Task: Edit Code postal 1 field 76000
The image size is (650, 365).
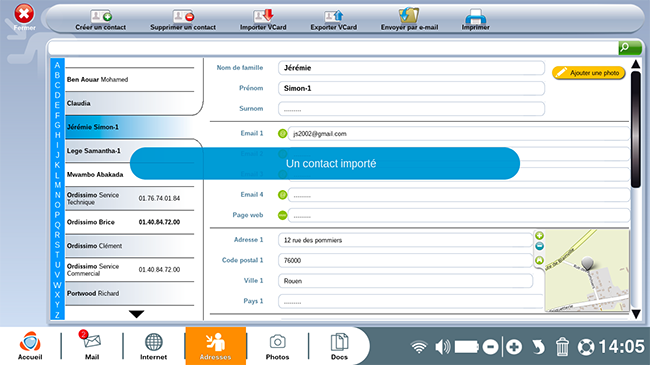Action: click(x=405, y=260)
